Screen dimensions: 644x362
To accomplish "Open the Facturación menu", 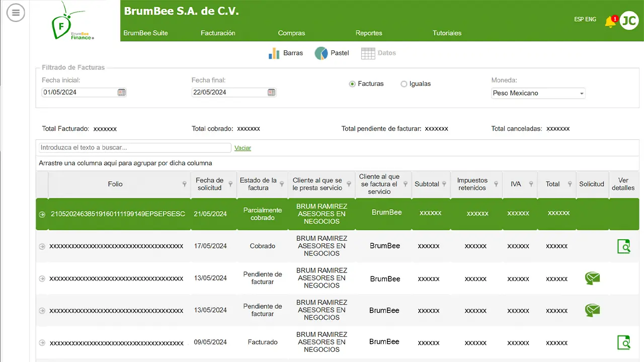I will pyautogui.click(x=218, y=33).
